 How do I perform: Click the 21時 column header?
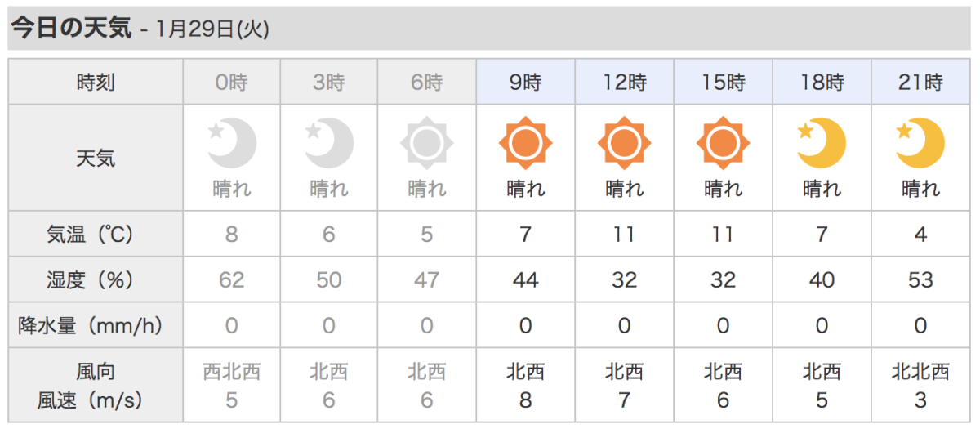pyautogui.click(x=921, y=82)
